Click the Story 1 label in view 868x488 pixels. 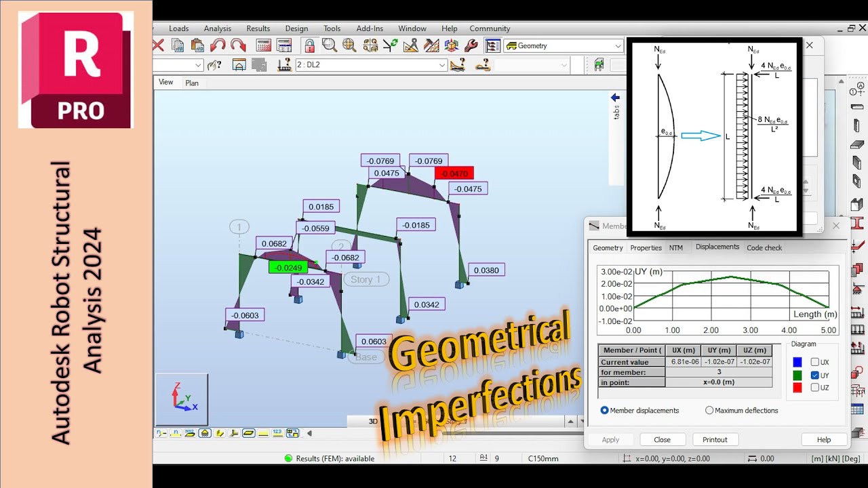point(366,279)
